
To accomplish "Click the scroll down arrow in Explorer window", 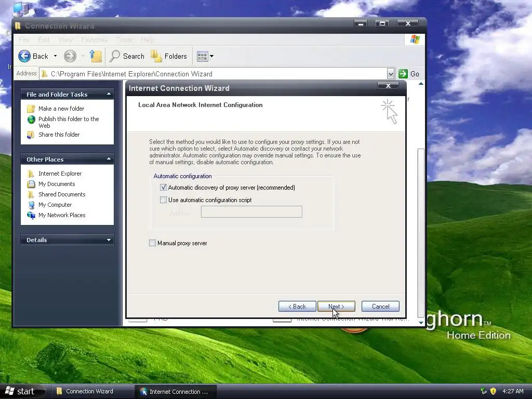I will 421,323.
